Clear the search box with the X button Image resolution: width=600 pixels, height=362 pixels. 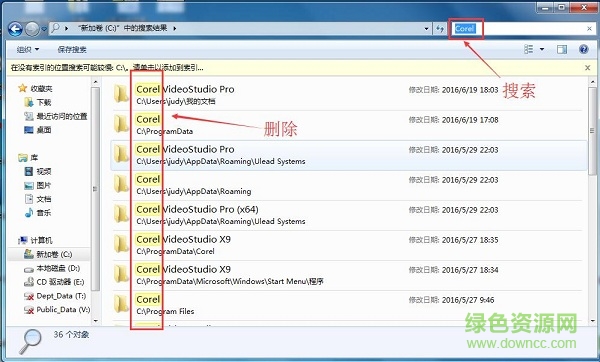[589, 28]
